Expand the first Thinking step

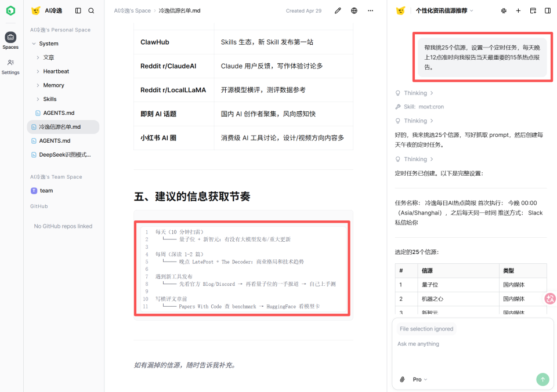[414, 93]
